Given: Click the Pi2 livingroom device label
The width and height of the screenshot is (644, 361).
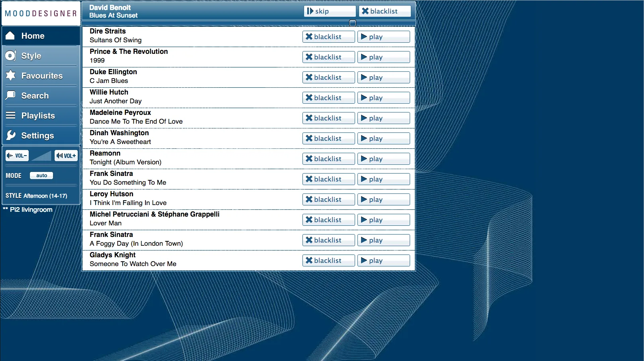Looking at the screenshot, I should [x=27, y=209].
